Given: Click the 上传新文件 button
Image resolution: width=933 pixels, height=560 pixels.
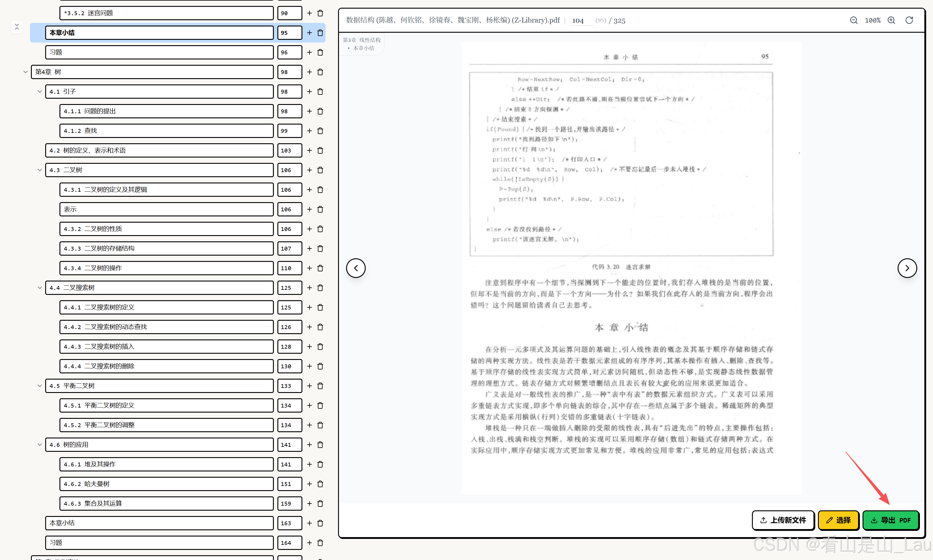Looking at the screenshot, I should [783, 520].
